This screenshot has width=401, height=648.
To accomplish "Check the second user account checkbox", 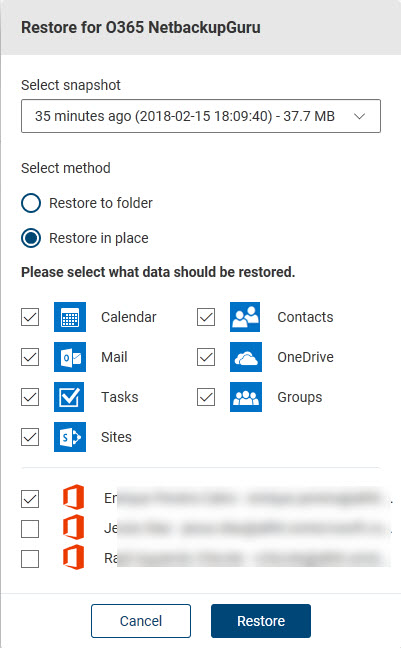I will (30, 529).
